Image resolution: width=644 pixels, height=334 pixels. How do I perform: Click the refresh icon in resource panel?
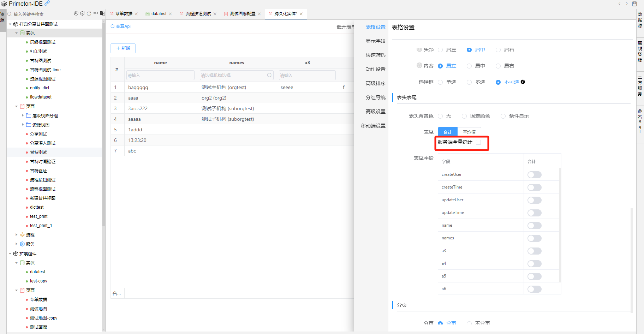[89, 13]
